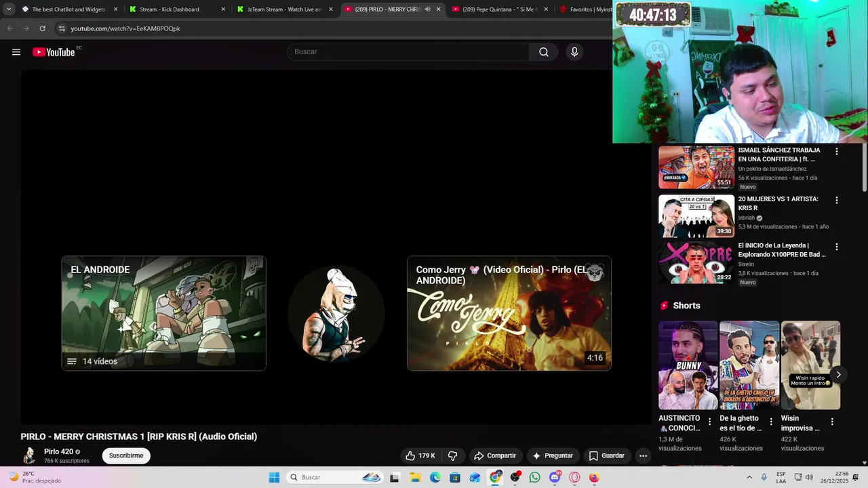Click the Preguntar button
The image size is (868, 488).
[553, 455]
